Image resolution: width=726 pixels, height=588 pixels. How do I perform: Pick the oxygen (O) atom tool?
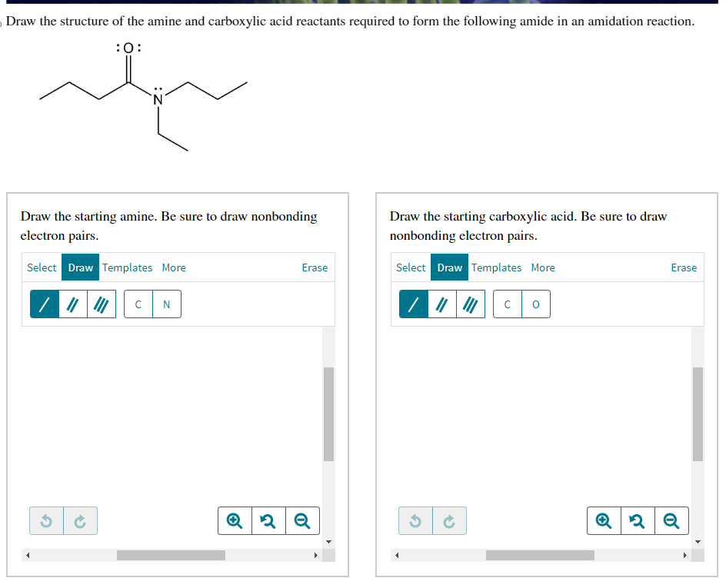535,304
